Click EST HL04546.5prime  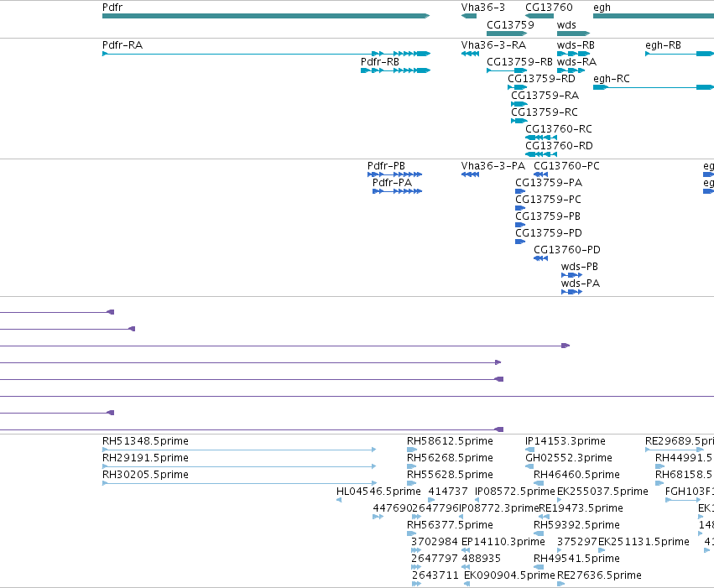[339, 500]
